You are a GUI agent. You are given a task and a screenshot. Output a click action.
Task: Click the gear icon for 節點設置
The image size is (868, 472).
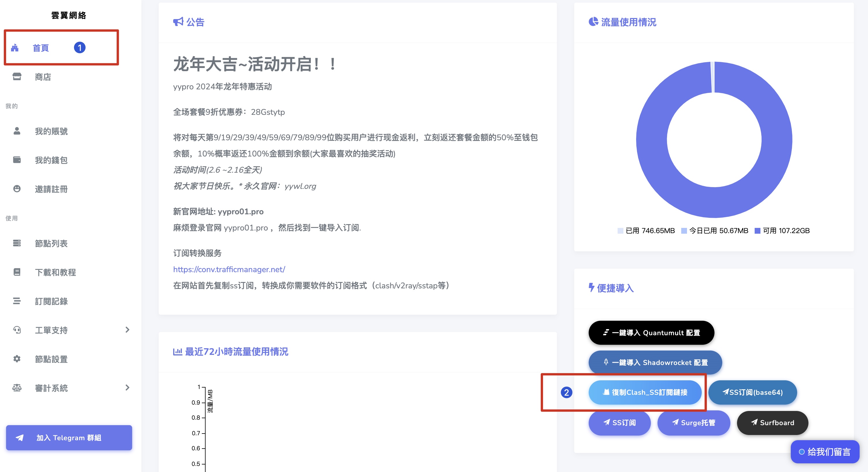(x=17, y=359)
